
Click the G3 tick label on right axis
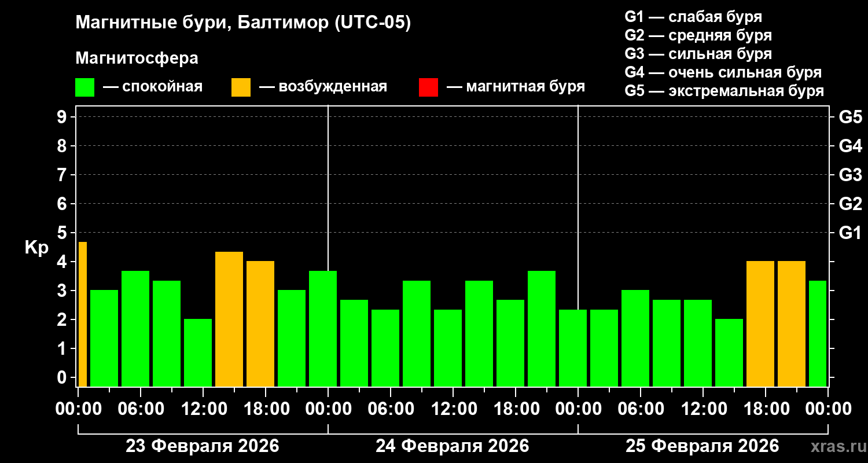click(850, 175)
